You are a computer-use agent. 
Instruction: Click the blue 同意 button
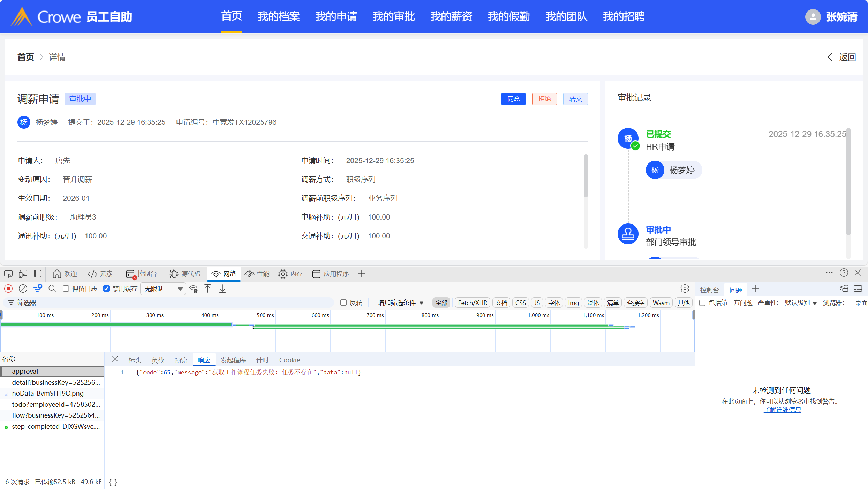tap(513, 99)
